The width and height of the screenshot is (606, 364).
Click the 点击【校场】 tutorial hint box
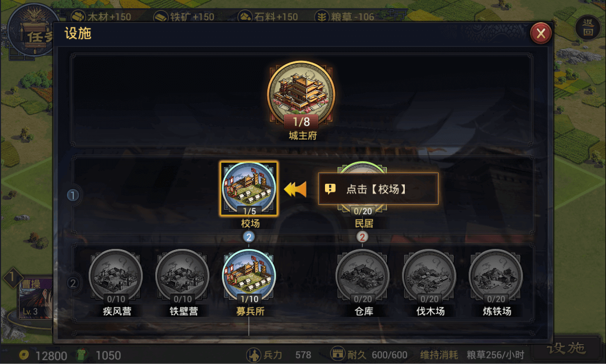(x=378, y=189)
